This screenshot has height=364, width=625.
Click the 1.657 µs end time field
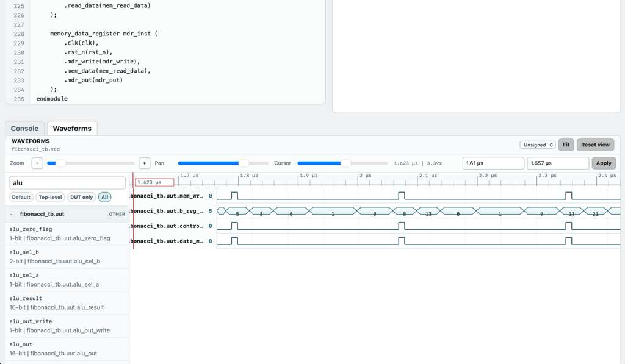(558, 163)
